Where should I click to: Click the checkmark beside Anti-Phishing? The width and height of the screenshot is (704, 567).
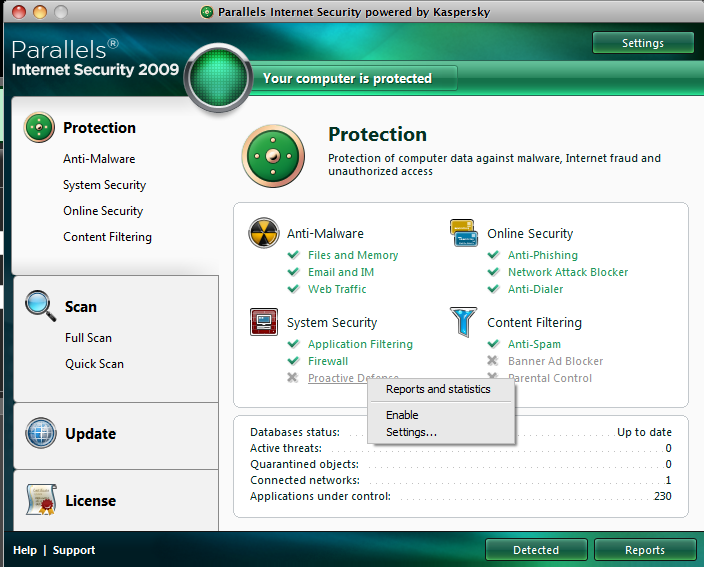(493, 255)
